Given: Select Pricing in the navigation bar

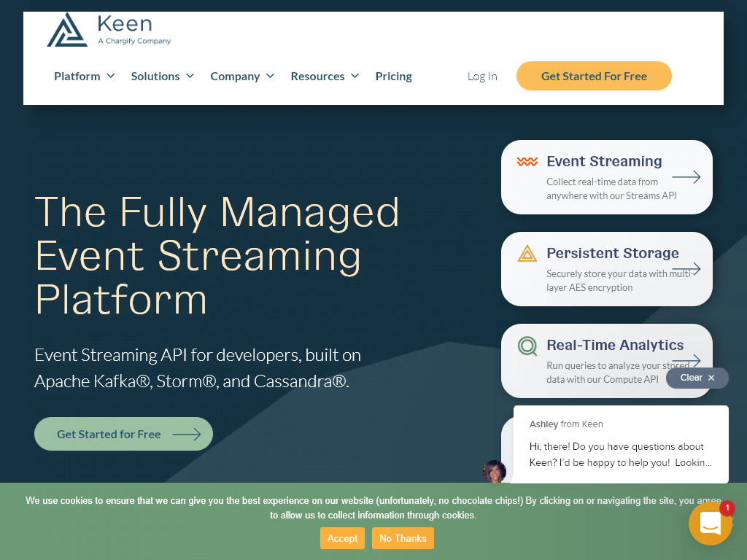Looking at the screenshot, I should (393, 76).
